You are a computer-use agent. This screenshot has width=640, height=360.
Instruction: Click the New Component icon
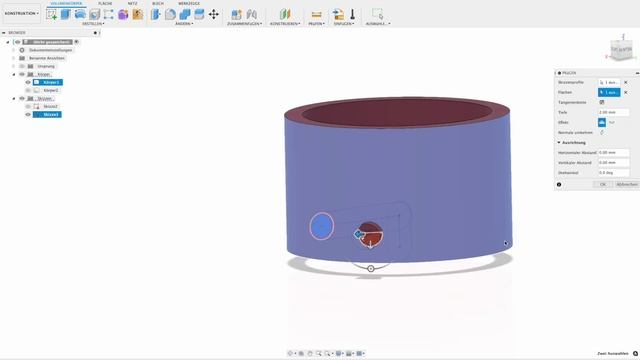click(x=236, y=14)
